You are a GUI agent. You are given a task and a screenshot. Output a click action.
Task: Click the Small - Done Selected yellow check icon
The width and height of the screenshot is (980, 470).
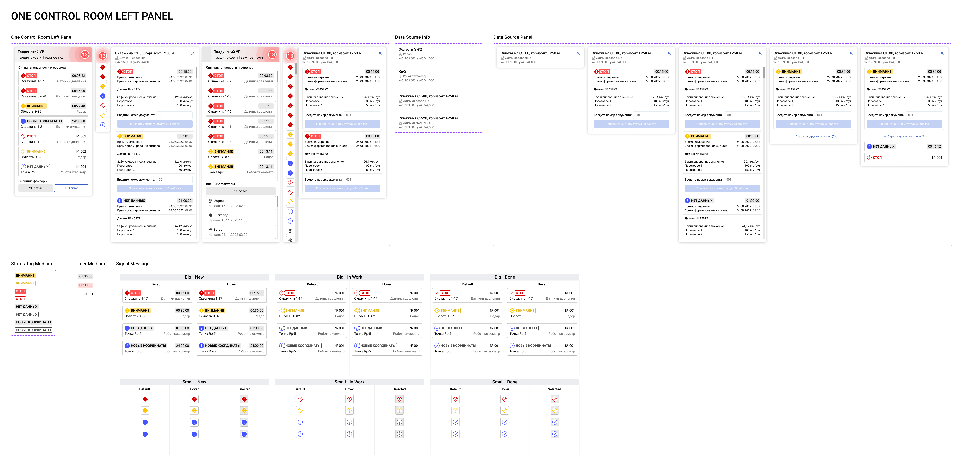(555, 410)
